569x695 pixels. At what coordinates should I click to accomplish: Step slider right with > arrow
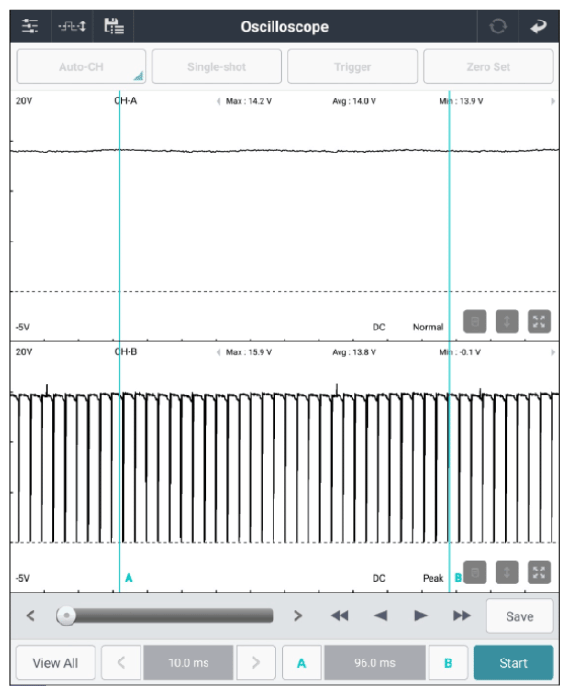click(x=298, y=616)
